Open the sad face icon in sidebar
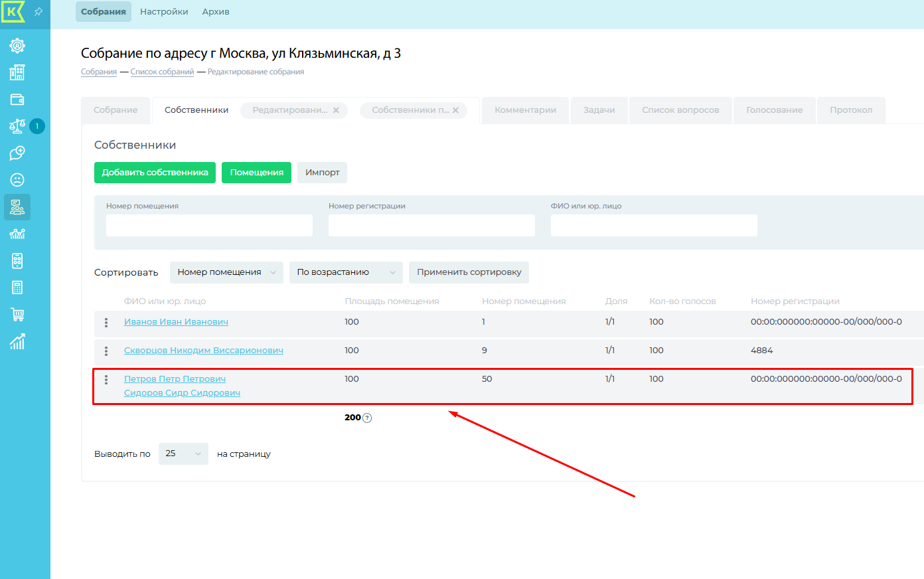The image size is (924, 579). pyautogui.click(x=17, y=180)
